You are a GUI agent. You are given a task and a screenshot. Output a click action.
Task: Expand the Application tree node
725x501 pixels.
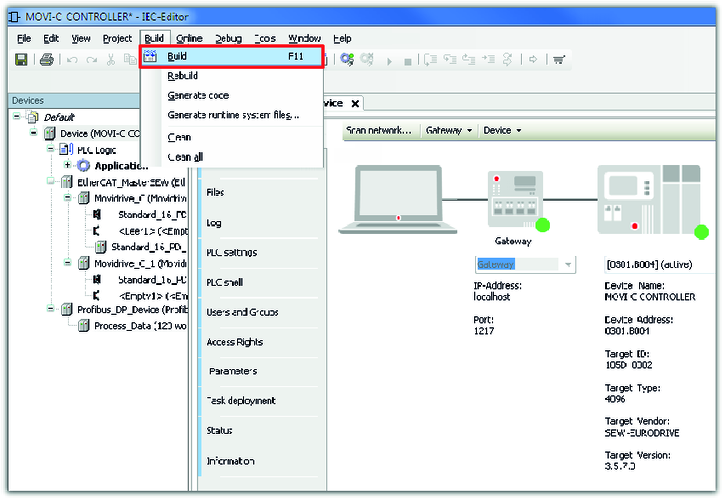point(68,166)
